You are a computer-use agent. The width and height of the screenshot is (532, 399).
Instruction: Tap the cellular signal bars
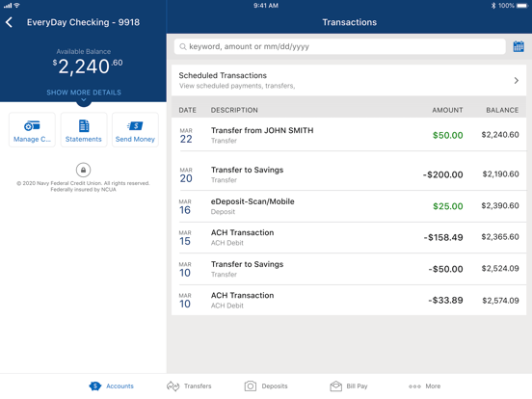[8, 6]
